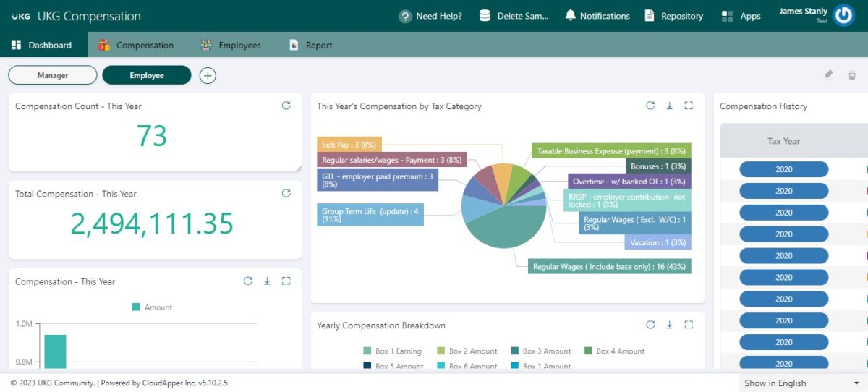This screenshot has width=868, height=392.
Task: Refresh the Tax Category pie chart
Action: click(650, 106)
